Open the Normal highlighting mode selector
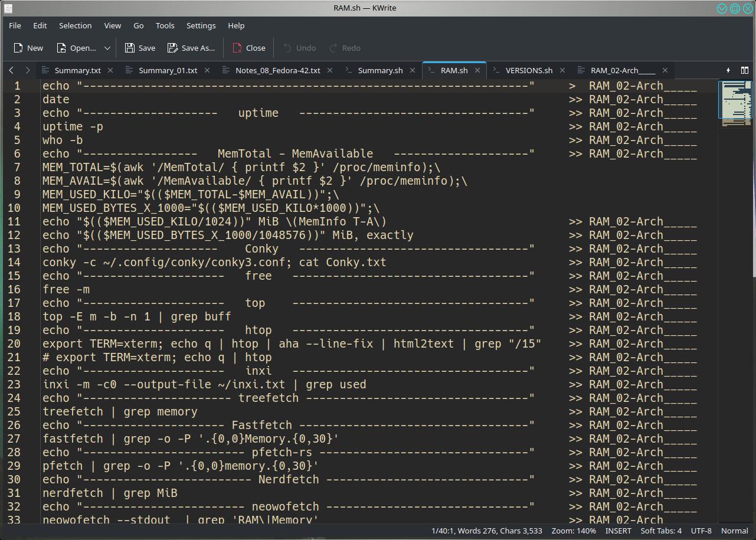This screenshot has width=756, height=540. tap(734, 531)
